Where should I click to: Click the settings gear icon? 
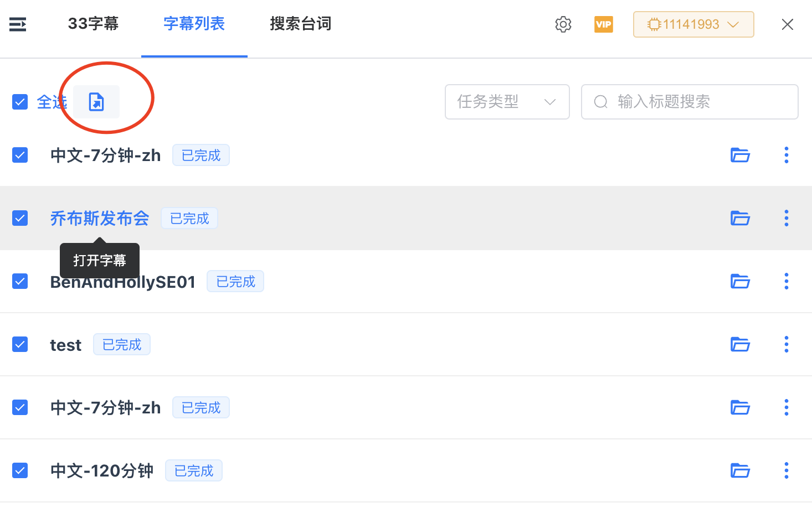pos(563,24)
